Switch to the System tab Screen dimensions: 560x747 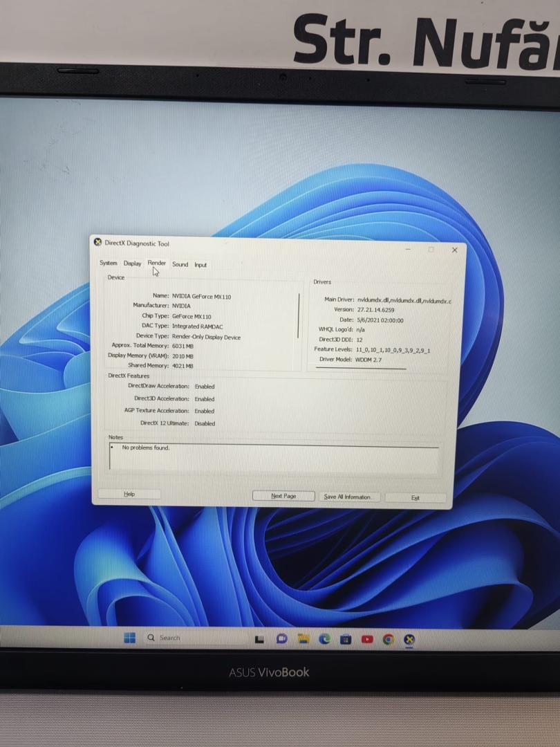coord(109,263)
